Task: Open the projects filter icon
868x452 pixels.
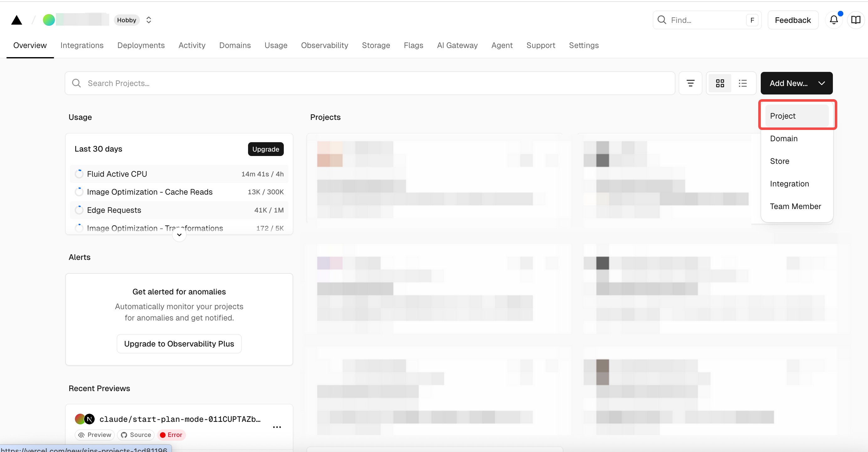Action: 690,83
